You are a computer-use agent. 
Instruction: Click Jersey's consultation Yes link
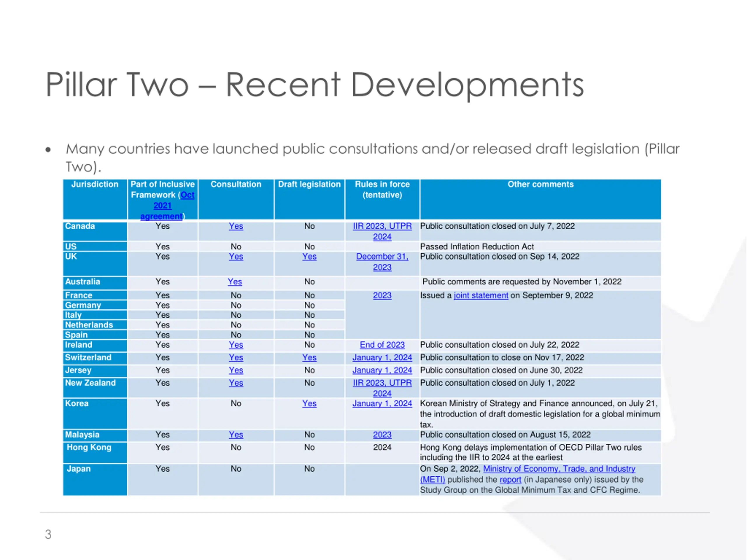236,370
